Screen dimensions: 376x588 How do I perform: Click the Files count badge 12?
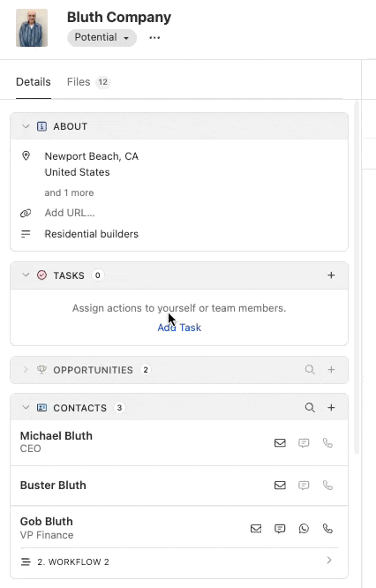(102, 82)
